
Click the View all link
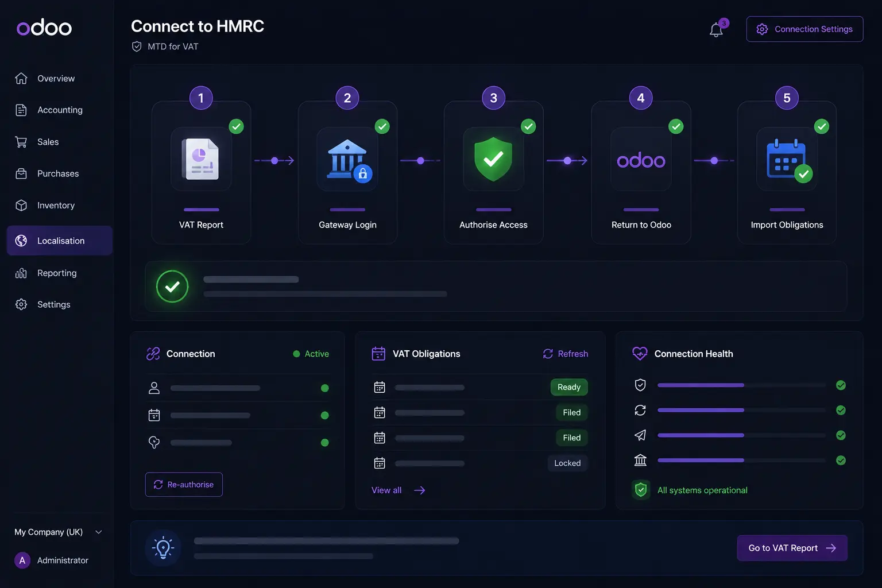pyautogui.click(x=399, y=490)
